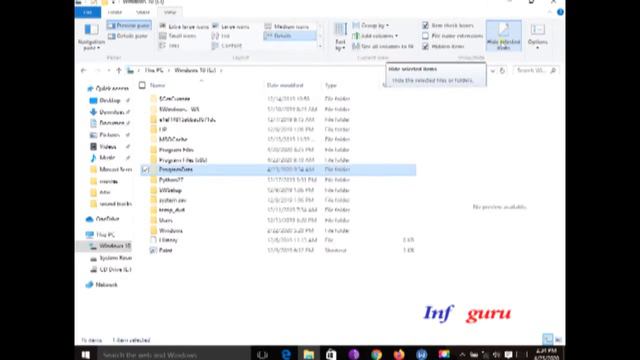Switch to details view status bar icon
640x360 pixels.
pos(548,339)
